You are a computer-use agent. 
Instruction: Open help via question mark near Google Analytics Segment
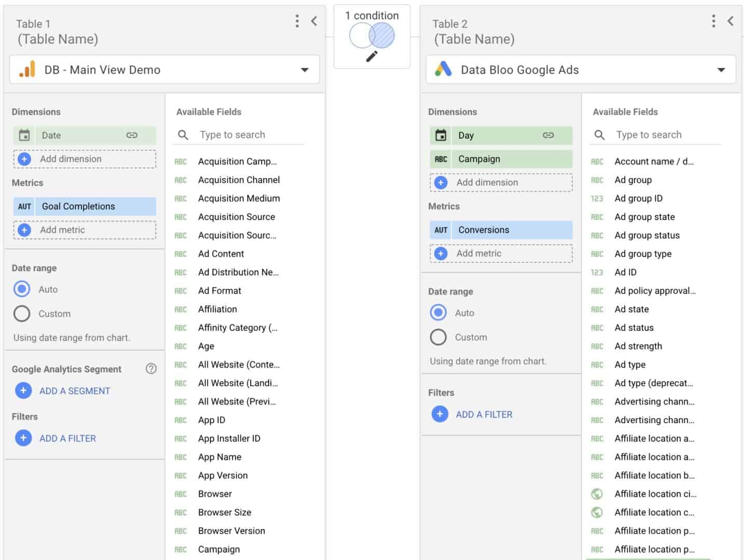point(151,369)
